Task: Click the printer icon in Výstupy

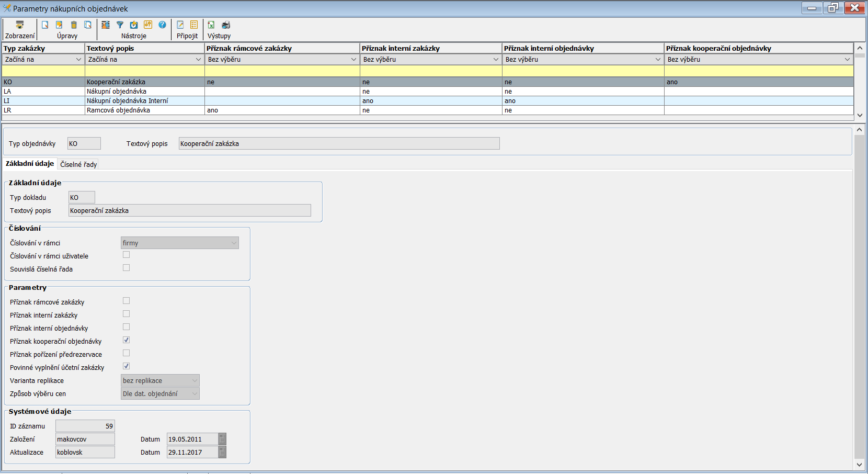Action: coord(226,25)
